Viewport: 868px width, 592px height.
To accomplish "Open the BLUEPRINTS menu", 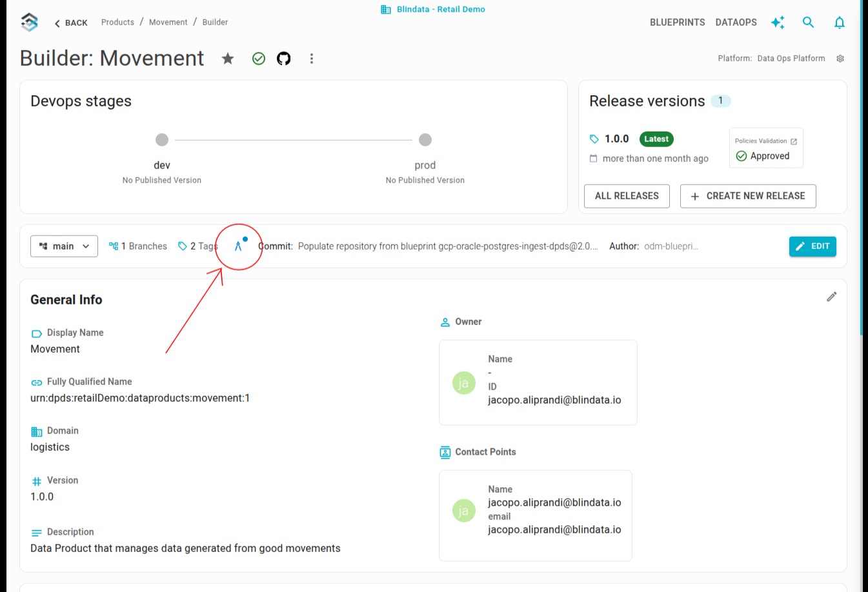I will [x=678, y=23].
